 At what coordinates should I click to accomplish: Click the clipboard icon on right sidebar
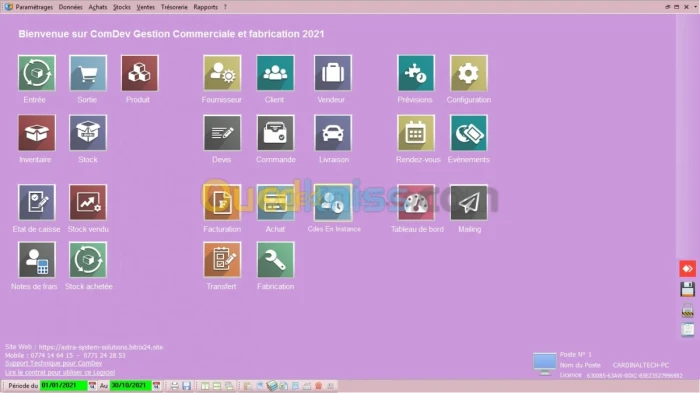688,330
